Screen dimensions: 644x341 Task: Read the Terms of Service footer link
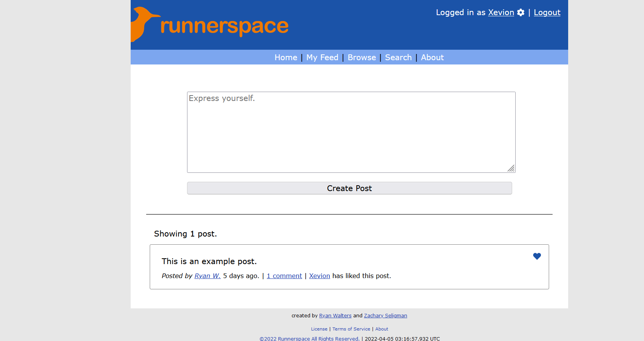click(x=351, y=329)
